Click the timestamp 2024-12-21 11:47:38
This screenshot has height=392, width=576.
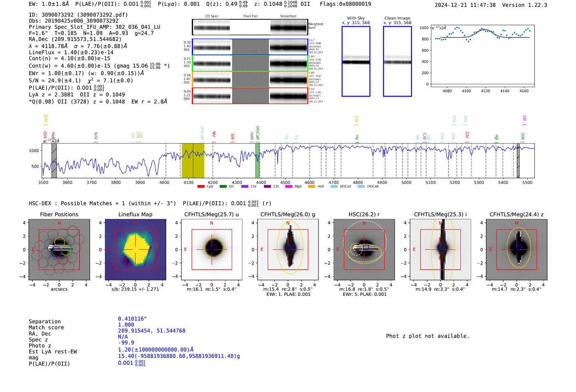(465, 5)
